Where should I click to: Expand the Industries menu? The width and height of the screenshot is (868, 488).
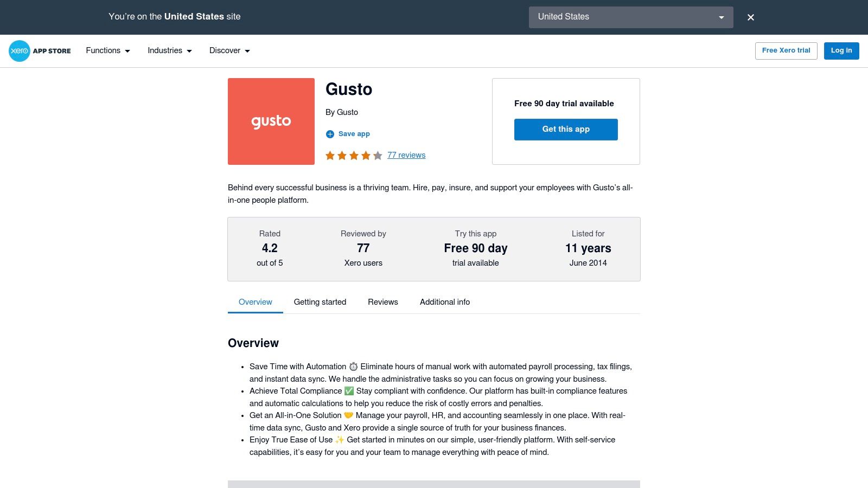[170, 51]
